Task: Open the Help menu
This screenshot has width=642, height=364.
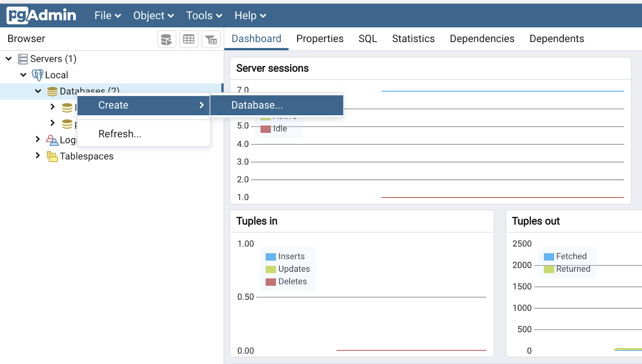Action: (x=250, y=16)
